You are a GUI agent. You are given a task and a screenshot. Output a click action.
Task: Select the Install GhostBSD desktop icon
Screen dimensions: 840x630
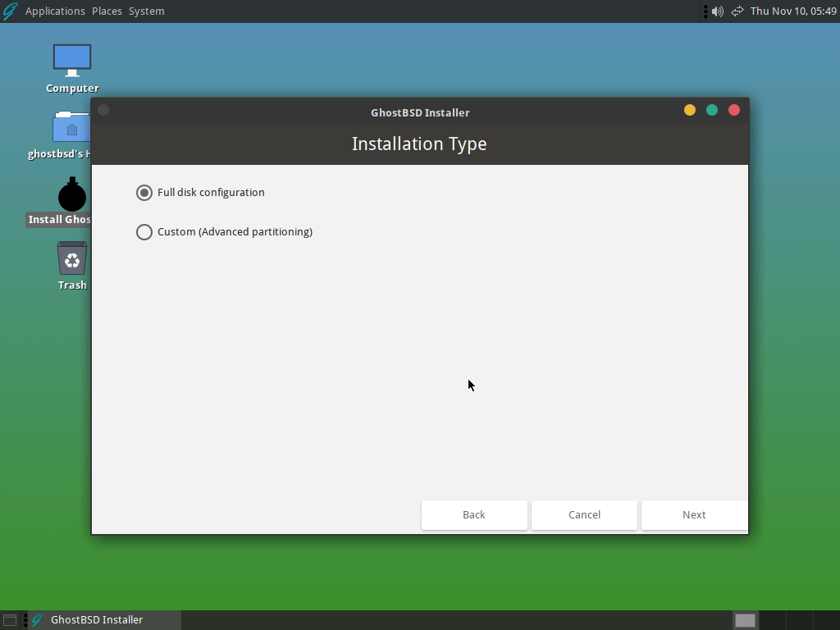[x=71, y=197]
